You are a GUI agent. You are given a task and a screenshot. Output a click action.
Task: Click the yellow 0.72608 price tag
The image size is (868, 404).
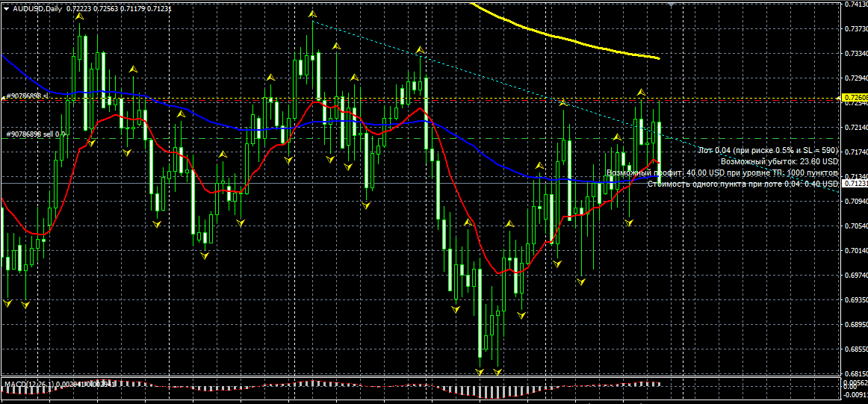pyautogui.click(x=854, y=98)
